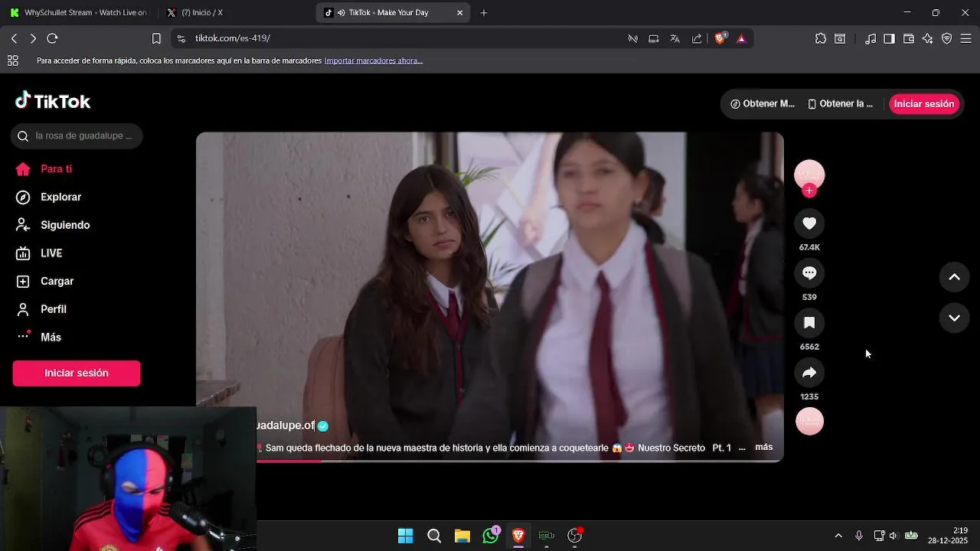Open the playlist music note icon

tap(871, 38)
